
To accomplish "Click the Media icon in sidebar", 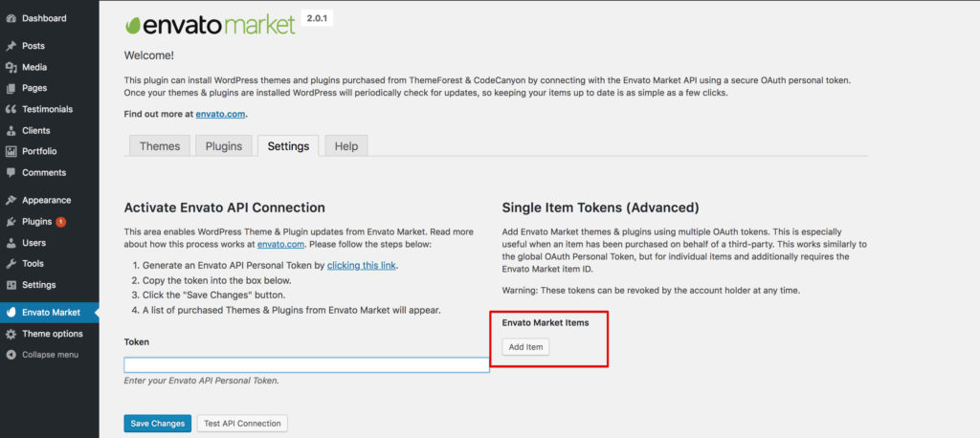I will pyautogui.click(x=11, y=68).
